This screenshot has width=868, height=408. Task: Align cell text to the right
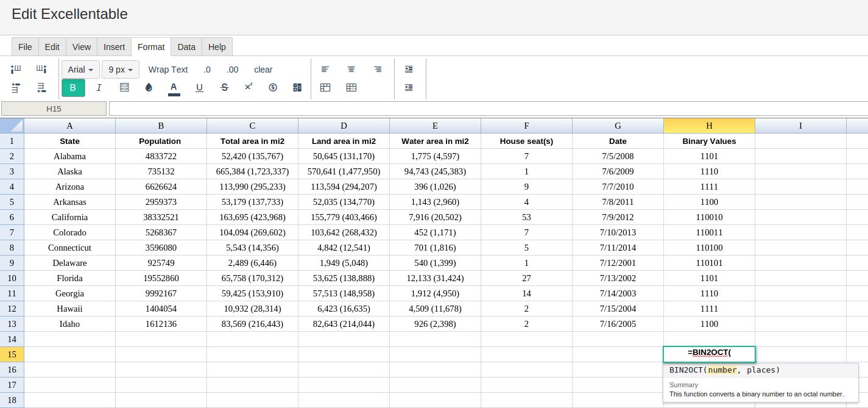tap(378, 70)
